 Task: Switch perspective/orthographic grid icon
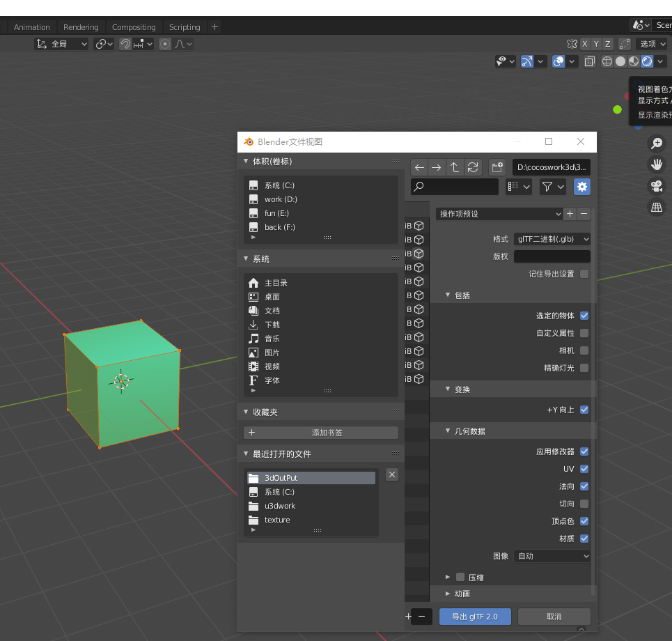(656, 208)
